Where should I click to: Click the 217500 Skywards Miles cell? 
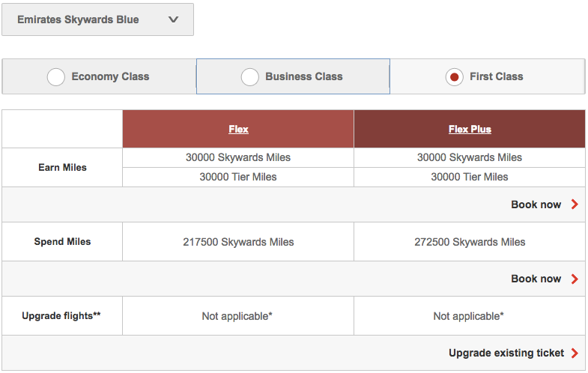point(238,242)
